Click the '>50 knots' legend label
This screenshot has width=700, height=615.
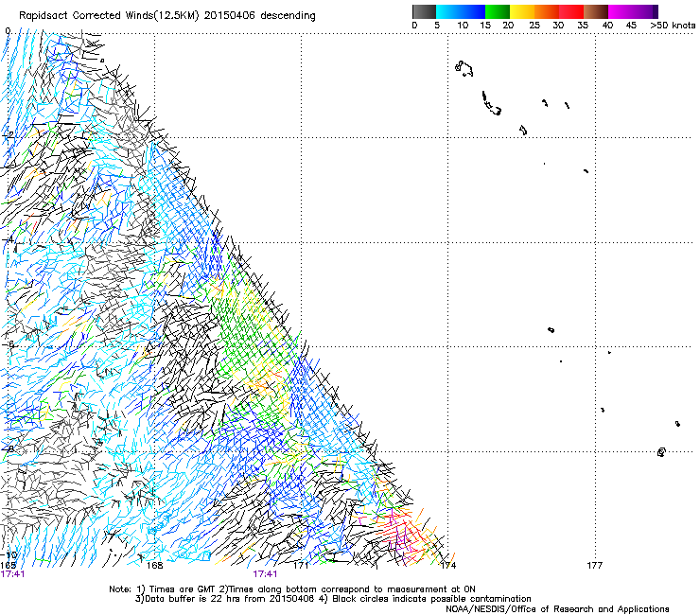673,26
